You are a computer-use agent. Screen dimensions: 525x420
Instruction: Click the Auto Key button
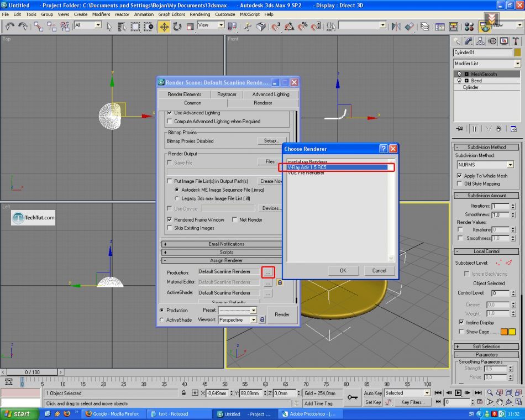click(372, 393)
